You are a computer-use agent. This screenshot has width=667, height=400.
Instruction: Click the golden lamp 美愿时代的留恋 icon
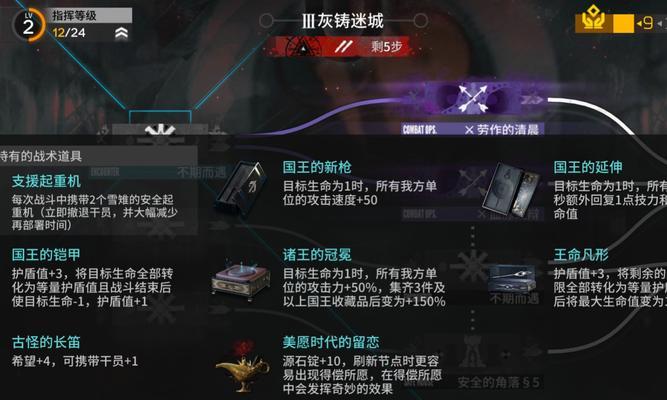click(242, 368)
